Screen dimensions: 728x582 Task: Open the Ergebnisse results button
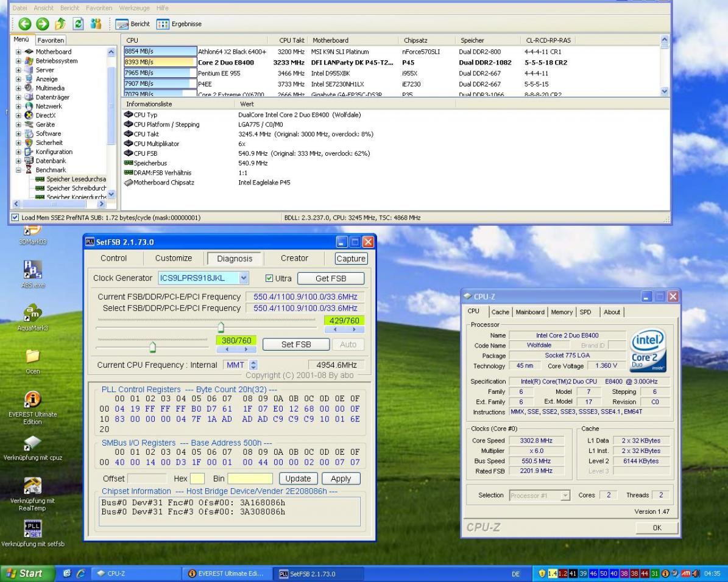coord(179,24)
